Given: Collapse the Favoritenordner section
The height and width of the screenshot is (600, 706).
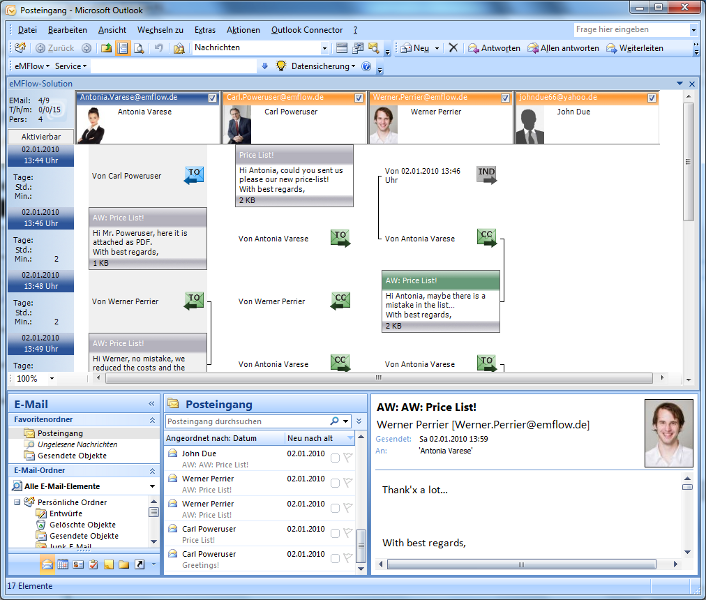Looking at the screenshot, I should point(152,420).
